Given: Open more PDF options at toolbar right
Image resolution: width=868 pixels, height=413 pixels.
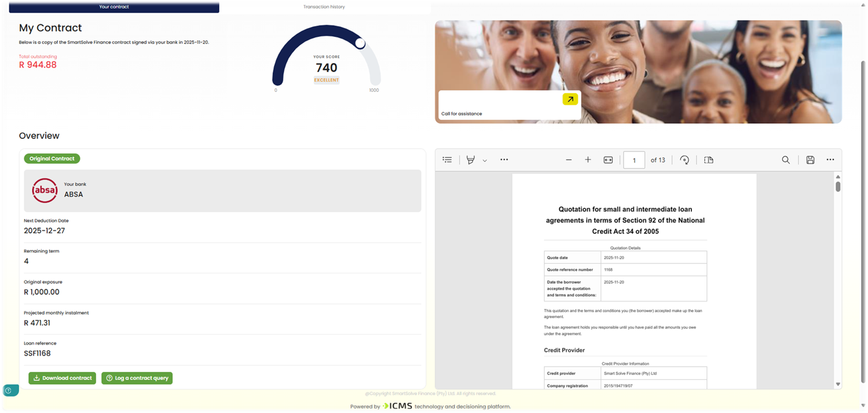Looking at the screenshot, I should tap(830, 160).
